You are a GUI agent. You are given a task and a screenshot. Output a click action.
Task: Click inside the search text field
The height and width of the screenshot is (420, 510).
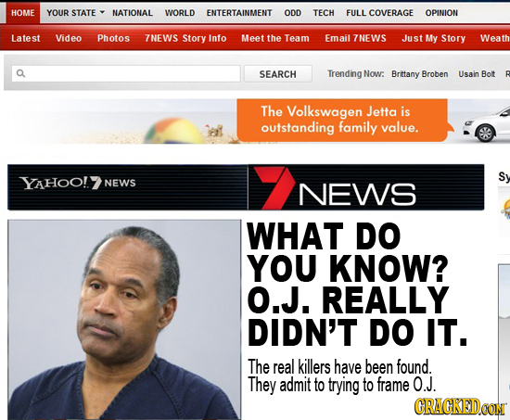[x=126, y=74]
